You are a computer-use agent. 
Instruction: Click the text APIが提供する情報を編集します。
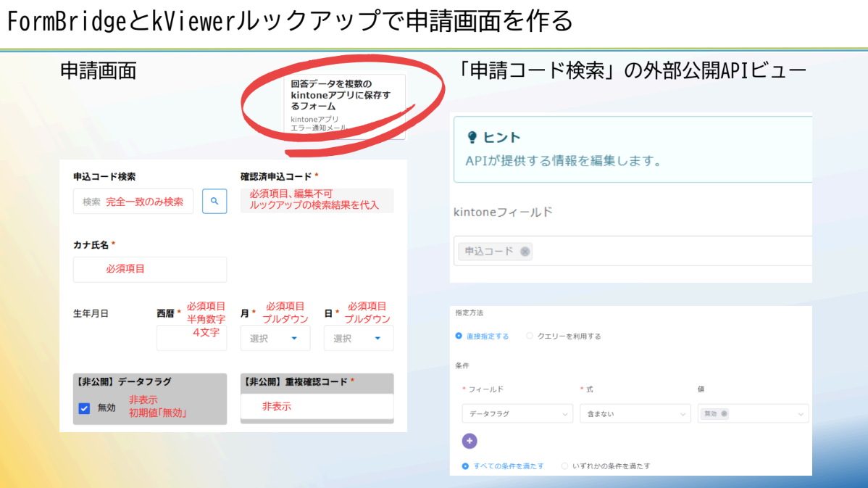click(564, 161)
